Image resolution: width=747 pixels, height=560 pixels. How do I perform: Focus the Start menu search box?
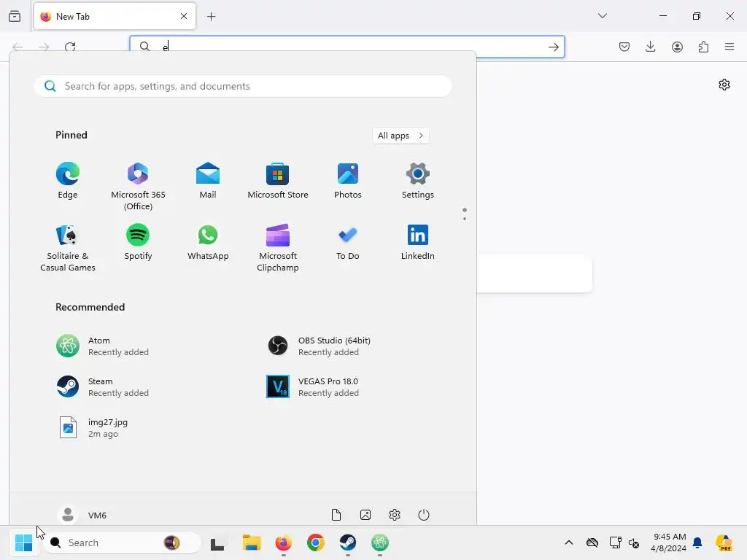coord(243,86)
